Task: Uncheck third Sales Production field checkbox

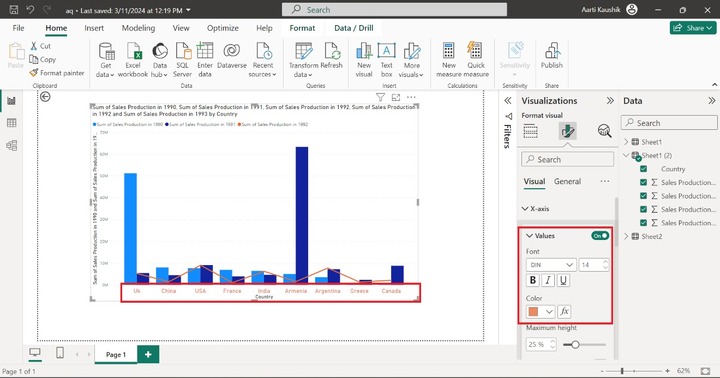Action: pos(643,209)
